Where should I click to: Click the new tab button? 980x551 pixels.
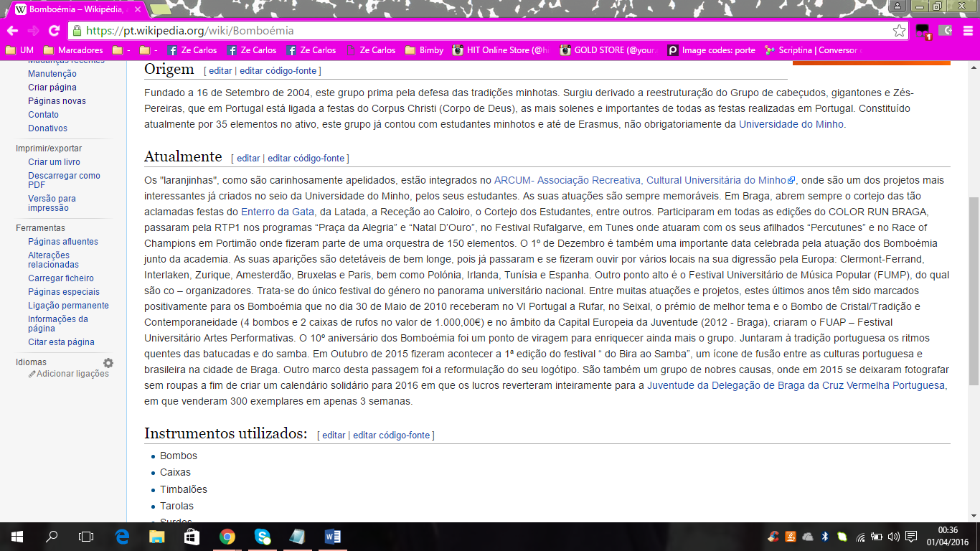click(160, 10)
